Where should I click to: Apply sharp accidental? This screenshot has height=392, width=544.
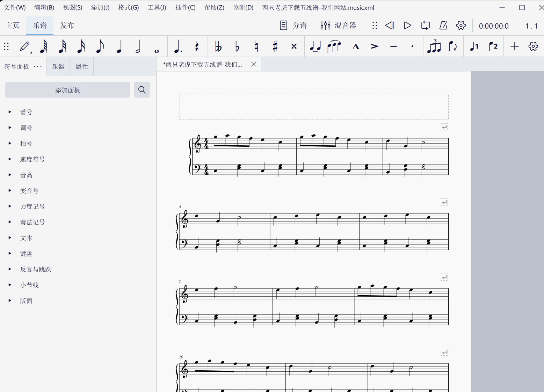coord(275,46)
